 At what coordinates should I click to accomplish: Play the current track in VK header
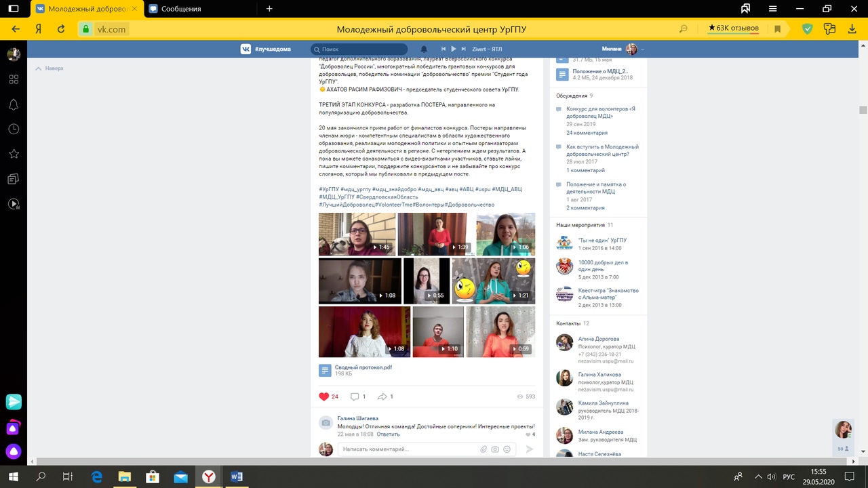[x=454, y=49]
